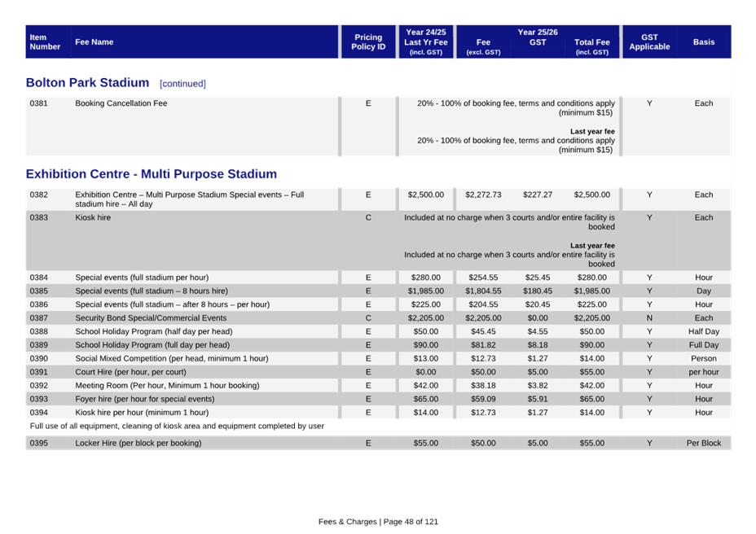756x534 pixels.
Task: Click the $81.82 fee excluding GST
Action: tap(483, 345)
